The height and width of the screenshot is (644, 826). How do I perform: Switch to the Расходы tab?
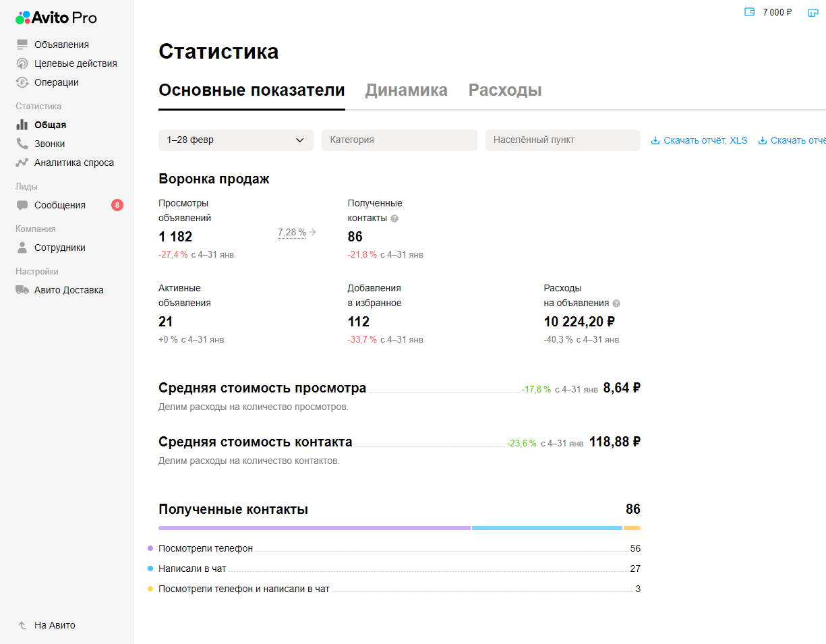(504, 90)
